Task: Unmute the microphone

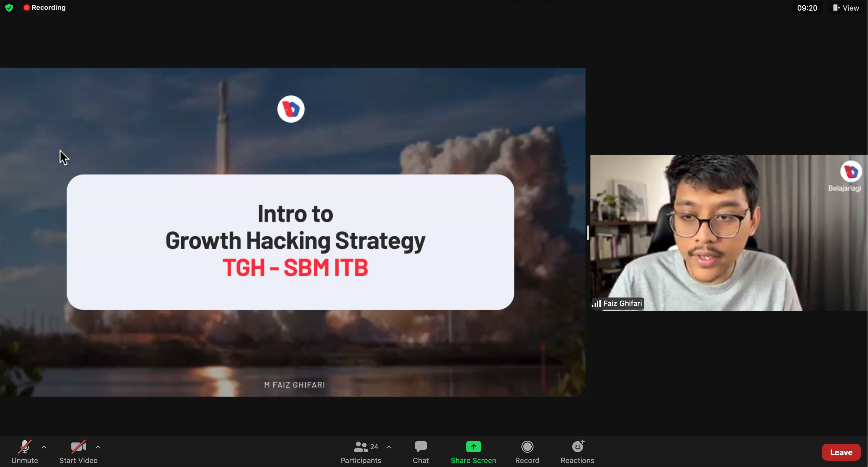Action: (24, 452)
